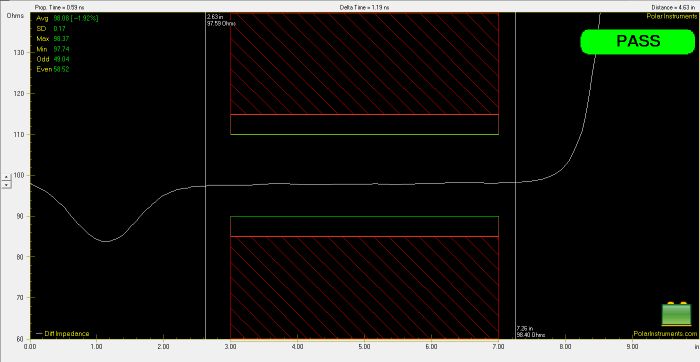Image resolution: width=700 pixels, height=362 pixels.
Task: Click the up arrow of the vertical stepper
Action: coord(6,177)
